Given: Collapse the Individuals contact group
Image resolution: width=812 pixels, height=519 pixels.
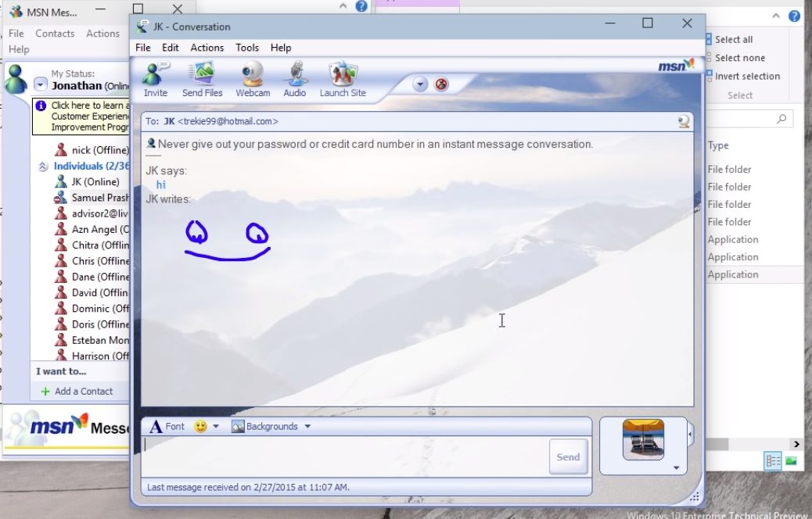Looking at the screenshot, I should point(43,166).
